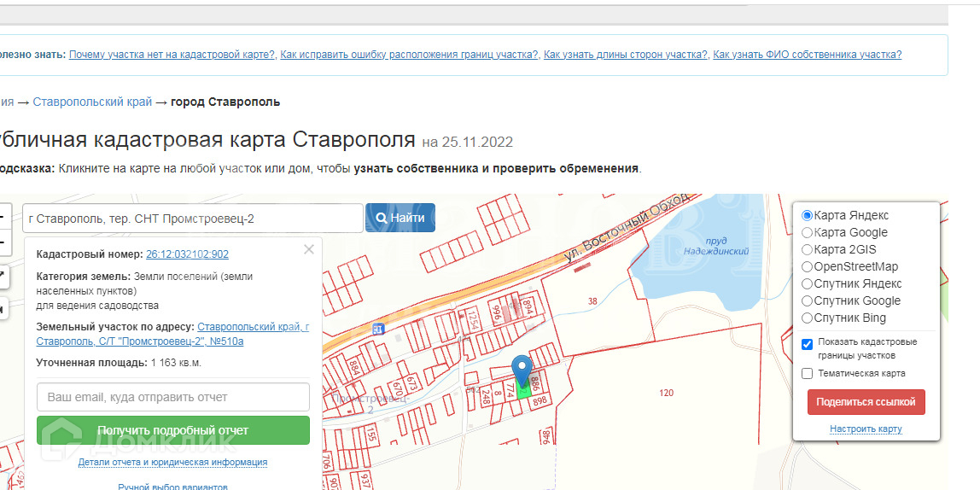
Task: Click parcel labeled 120 on map
Action: (x=666, y=393)
